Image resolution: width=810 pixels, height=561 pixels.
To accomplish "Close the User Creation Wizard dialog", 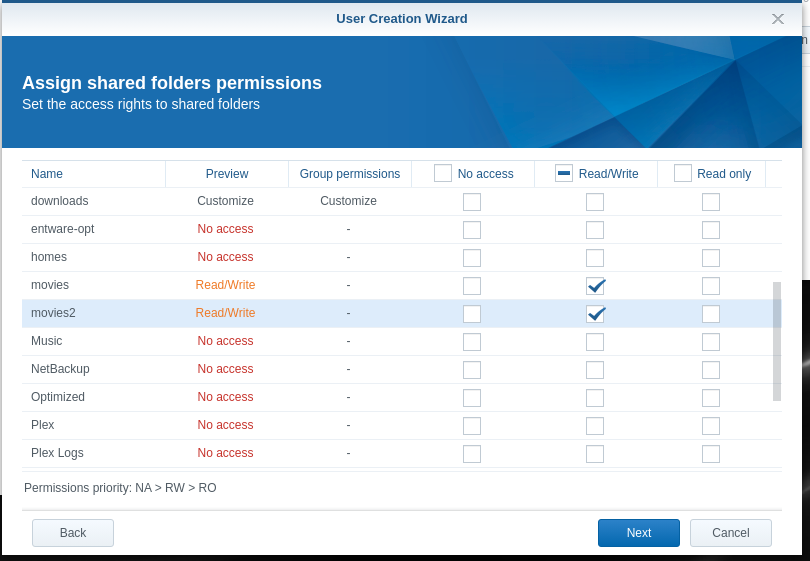I will [x=777, y=19].
